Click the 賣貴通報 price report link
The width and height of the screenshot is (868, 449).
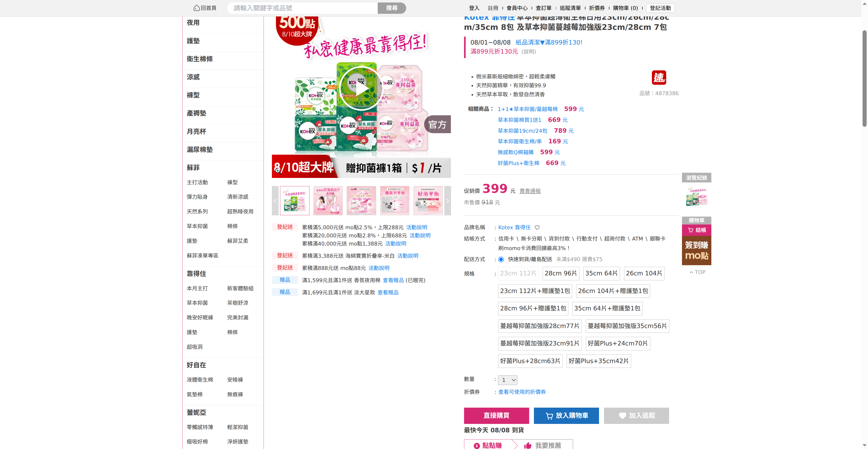click(530, 191)
